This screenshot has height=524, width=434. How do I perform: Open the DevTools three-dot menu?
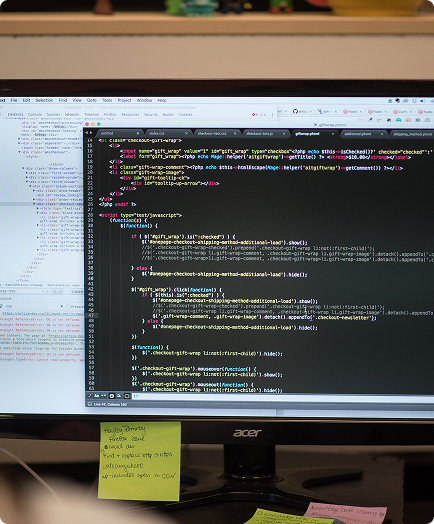273,115
